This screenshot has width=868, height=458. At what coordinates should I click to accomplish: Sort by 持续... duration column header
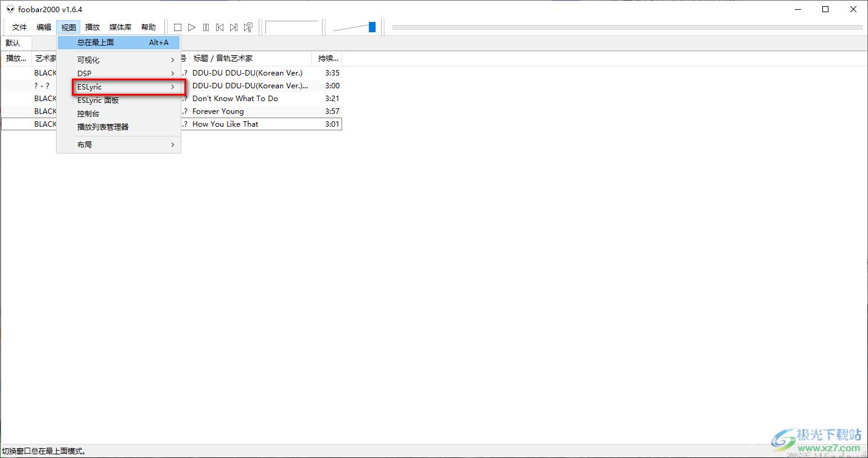tap(327, 58)
